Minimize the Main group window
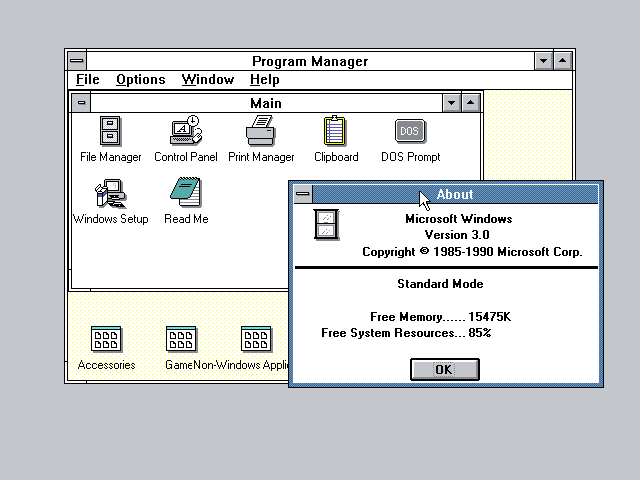 (451, 103)
